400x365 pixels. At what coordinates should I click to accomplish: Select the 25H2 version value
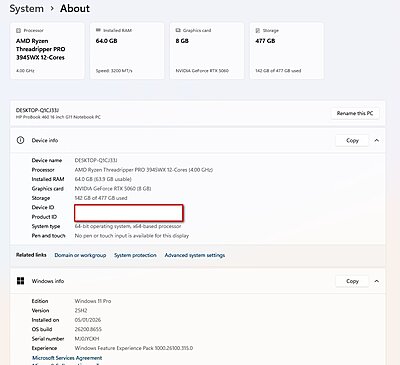(81, 310)
